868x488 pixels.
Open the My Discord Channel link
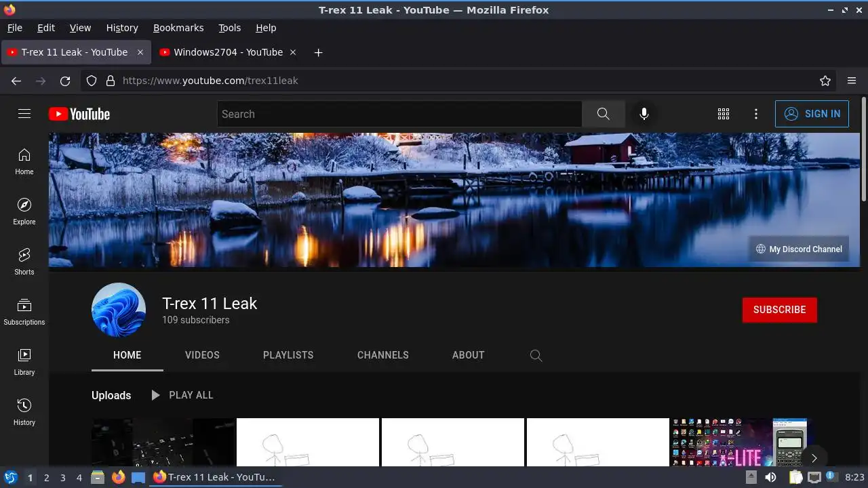coord(799,249)
